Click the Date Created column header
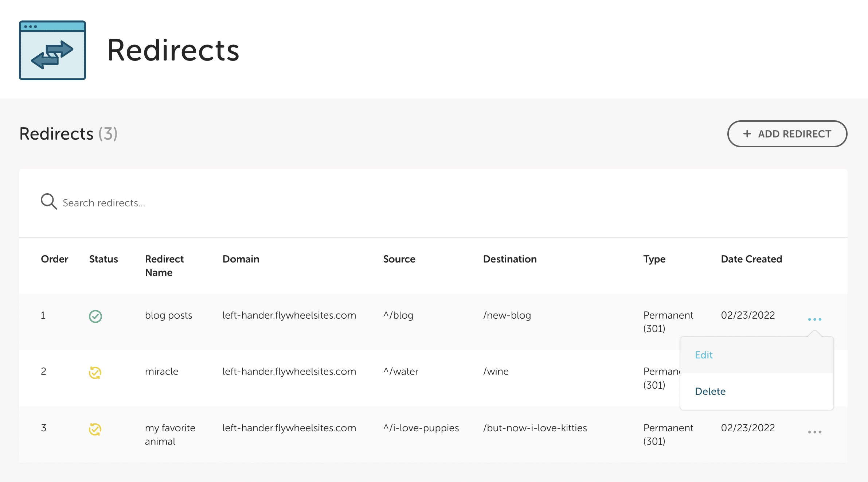The width and height of the screenshot is (868, 482). point(751,259)
